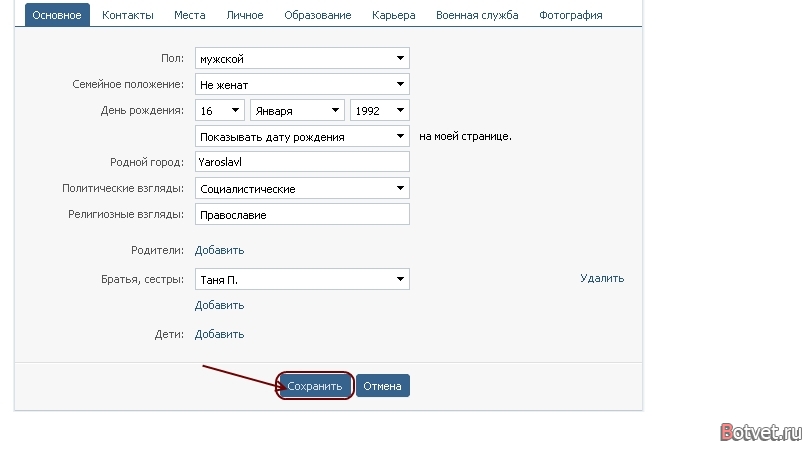
Task: Open the Фотография tab
Action: pos(571,15)
